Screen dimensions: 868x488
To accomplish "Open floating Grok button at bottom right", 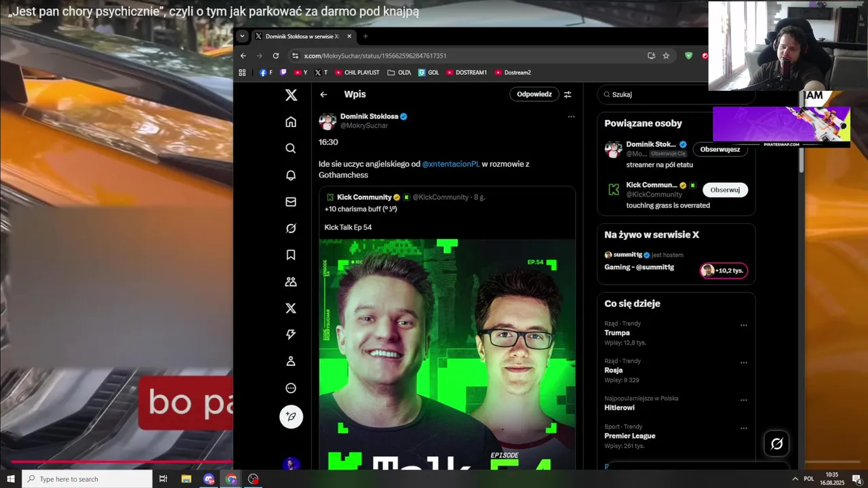I will [777, 443].
